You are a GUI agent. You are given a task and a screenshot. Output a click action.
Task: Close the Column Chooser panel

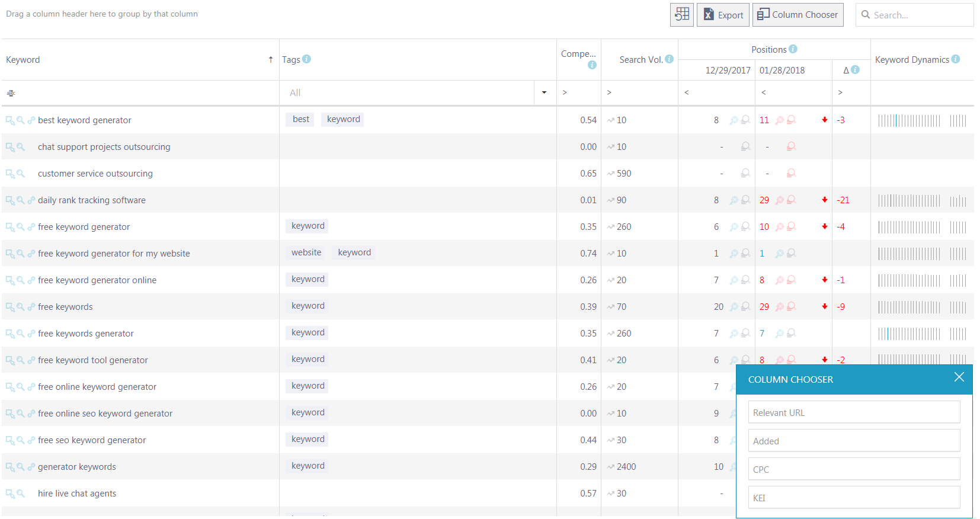tap(959, 377)
